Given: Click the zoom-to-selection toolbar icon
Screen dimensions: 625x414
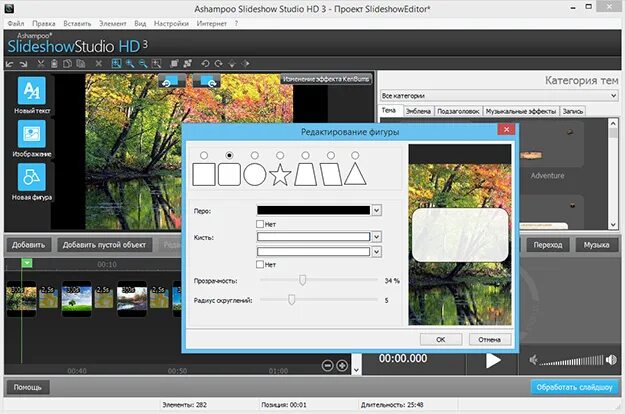Looking at the screenshot, I should point(157,63).
